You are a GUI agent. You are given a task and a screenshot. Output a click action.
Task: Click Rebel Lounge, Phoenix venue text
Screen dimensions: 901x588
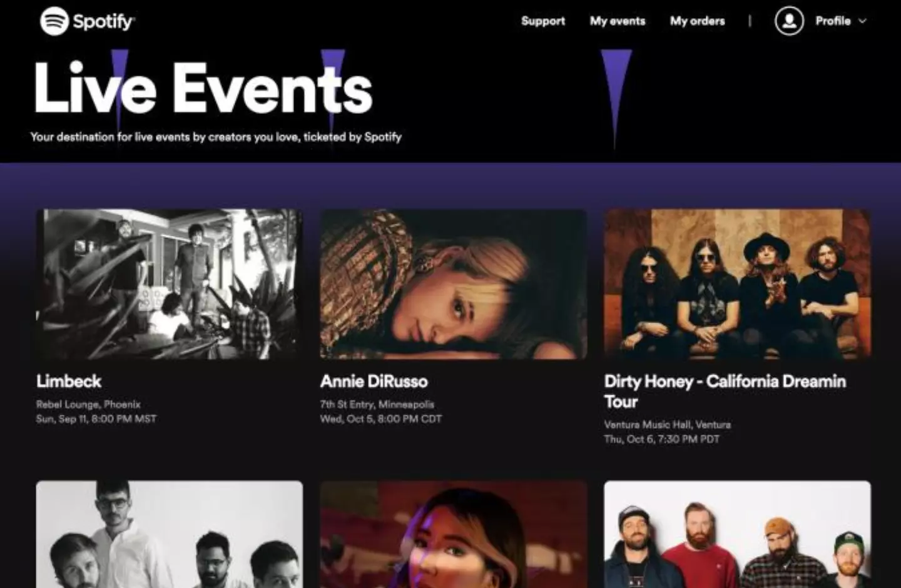coord(88,404)
